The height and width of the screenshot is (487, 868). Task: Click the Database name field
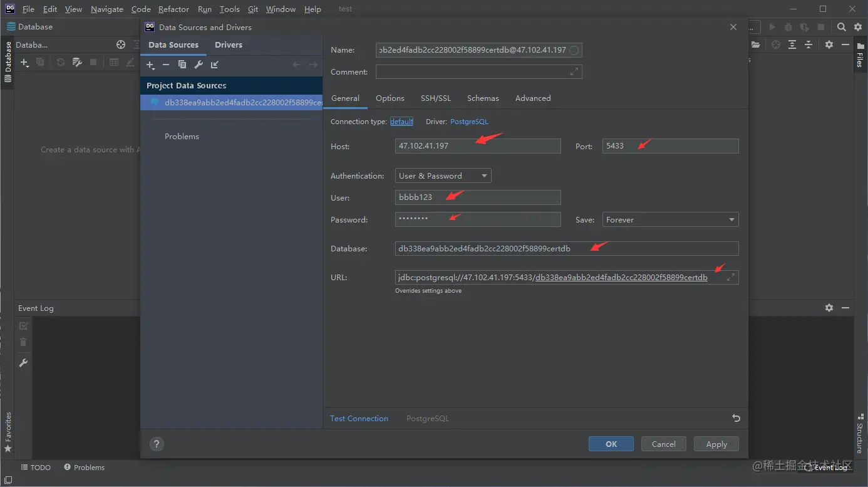click(x=567, y=249)
